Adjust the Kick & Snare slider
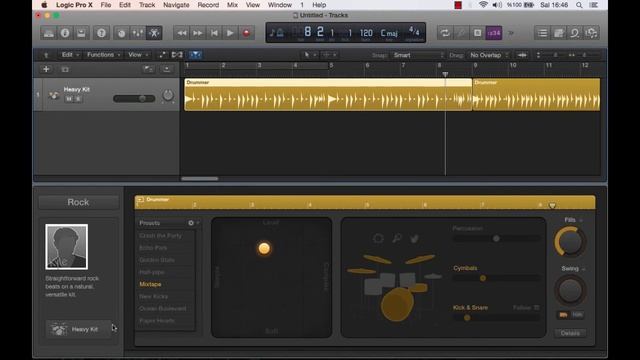Screen dimensions: 640x360 pyautogui.click(x=496, y=318)
